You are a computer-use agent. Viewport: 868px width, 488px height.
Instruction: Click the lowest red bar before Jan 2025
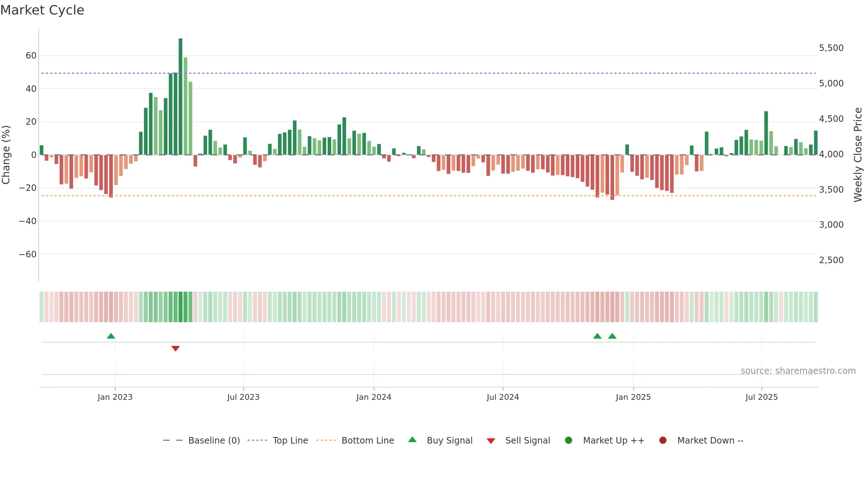[x=612, y=177]
